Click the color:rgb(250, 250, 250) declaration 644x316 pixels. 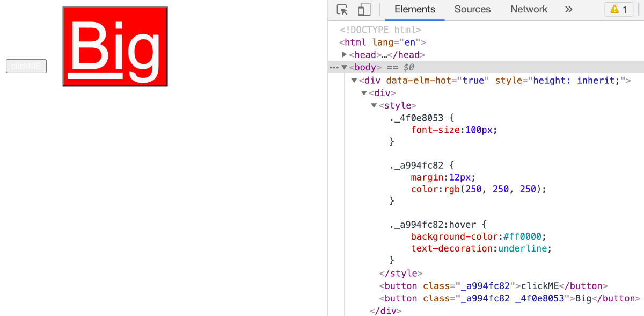click(x=479, y=189)
